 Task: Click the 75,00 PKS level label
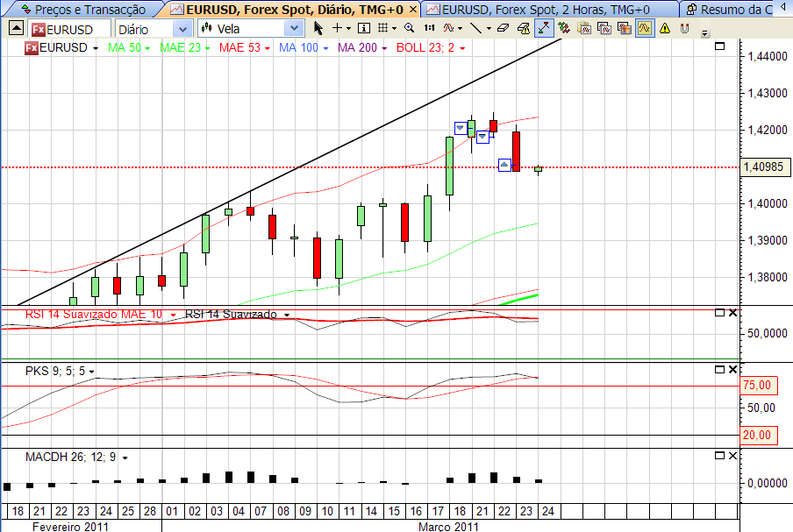[758, 386]
